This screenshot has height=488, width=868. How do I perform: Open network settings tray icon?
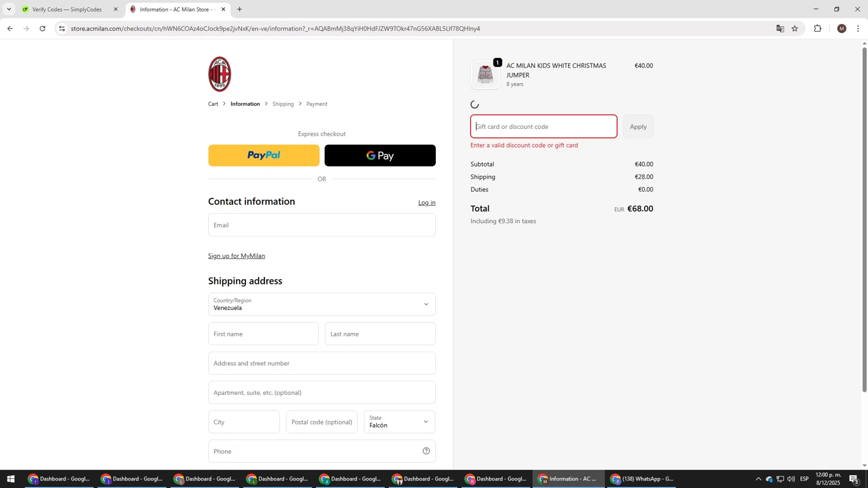tap(780, 479)
